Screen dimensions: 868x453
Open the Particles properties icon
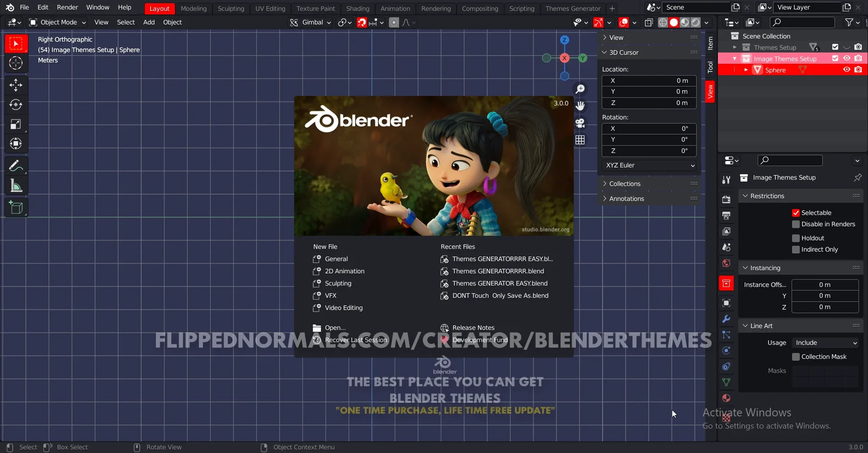coord(726,334)
